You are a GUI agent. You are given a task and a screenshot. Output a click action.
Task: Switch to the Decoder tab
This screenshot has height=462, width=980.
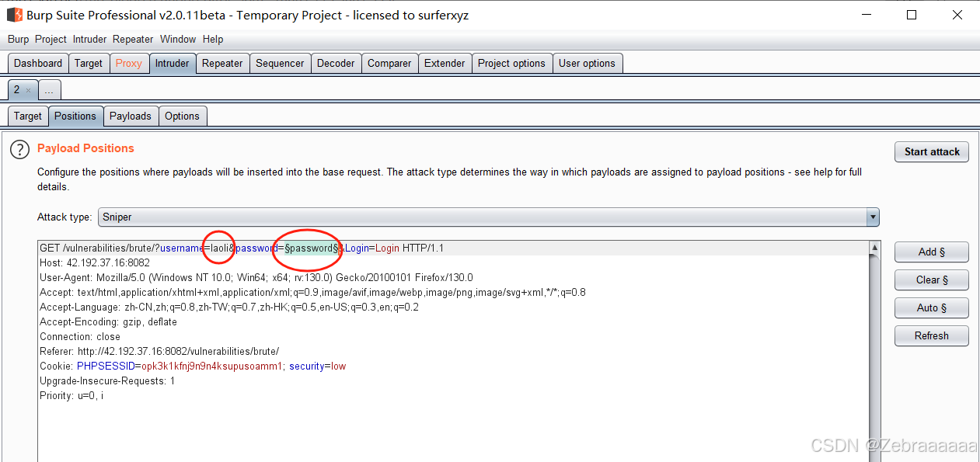coord(336,64)
